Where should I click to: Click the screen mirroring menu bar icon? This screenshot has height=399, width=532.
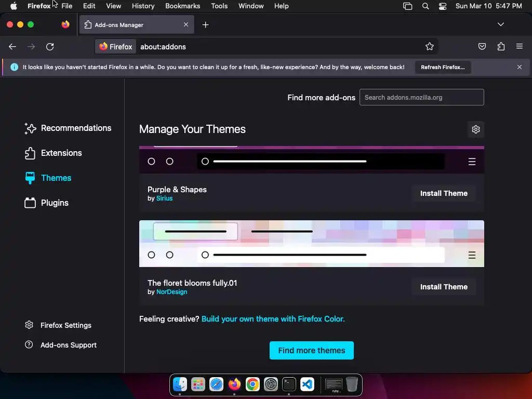[x=407, y=6]
